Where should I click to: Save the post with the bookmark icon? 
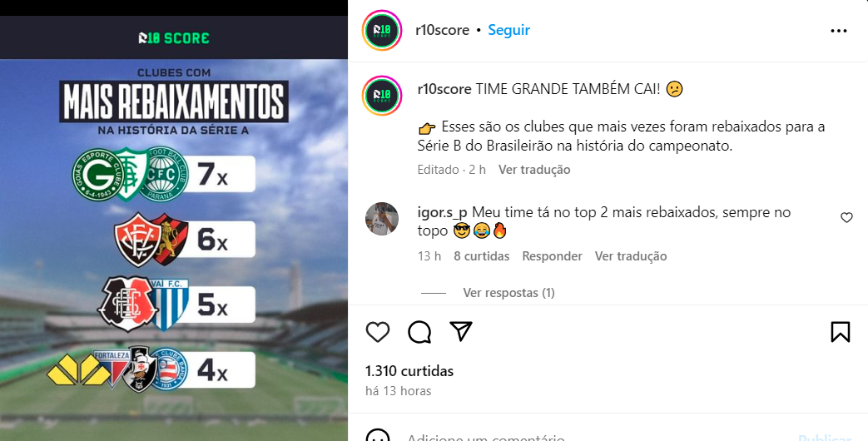pyautogui.click(x=841, y=331)
